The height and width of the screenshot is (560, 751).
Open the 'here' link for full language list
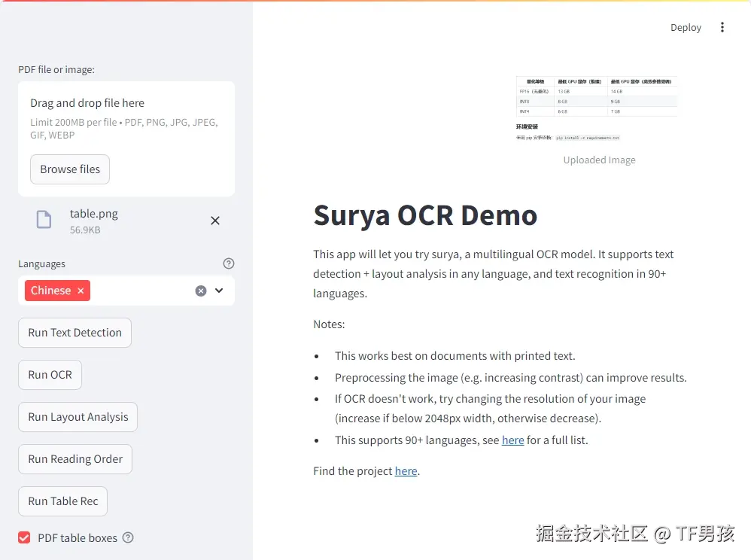click(512, 440)
